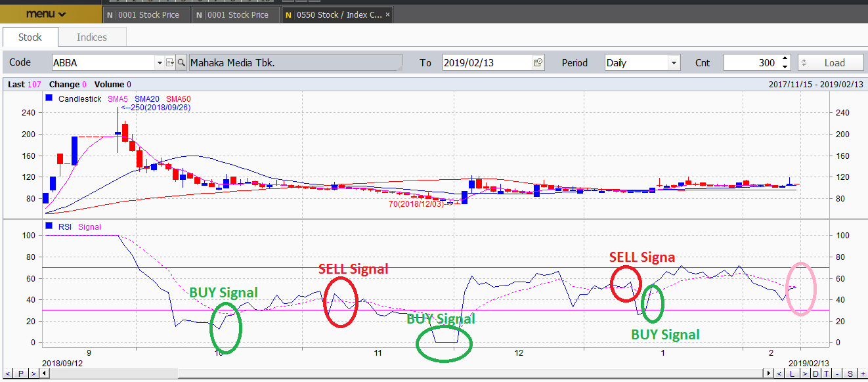The image size is (868, 382).
Task: Click the T button on the bottom-right toolbar
Action: point(827,374)
